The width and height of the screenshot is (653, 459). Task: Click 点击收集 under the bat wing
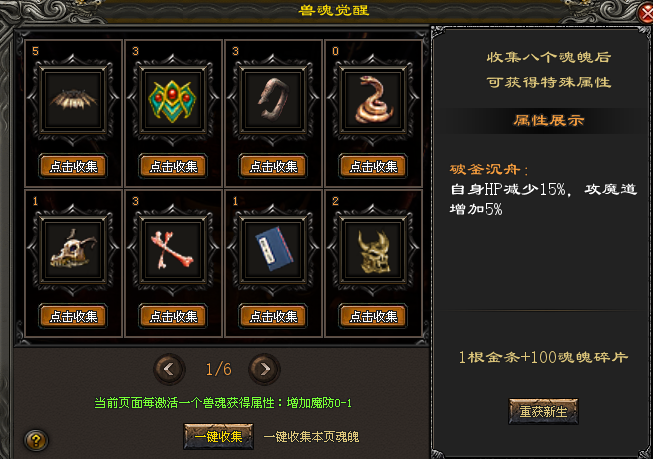[x=73, y=167]
